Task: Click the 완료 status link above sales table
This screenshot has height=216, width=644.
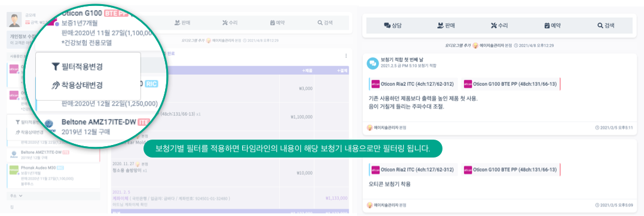Action: click(x=170, y=53)
